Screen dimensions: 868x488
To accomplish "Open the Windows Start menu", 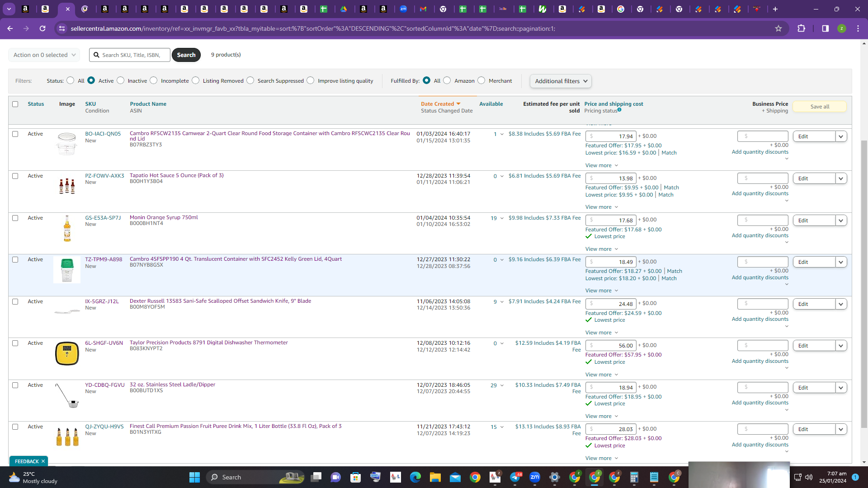I will [194, 477].
